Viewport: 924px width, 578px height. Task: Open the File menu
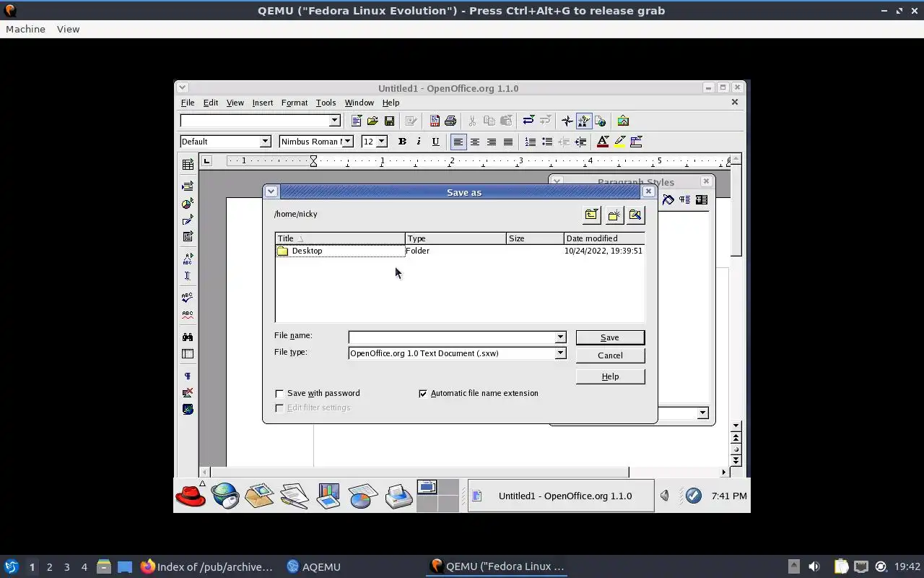point(188,103)
